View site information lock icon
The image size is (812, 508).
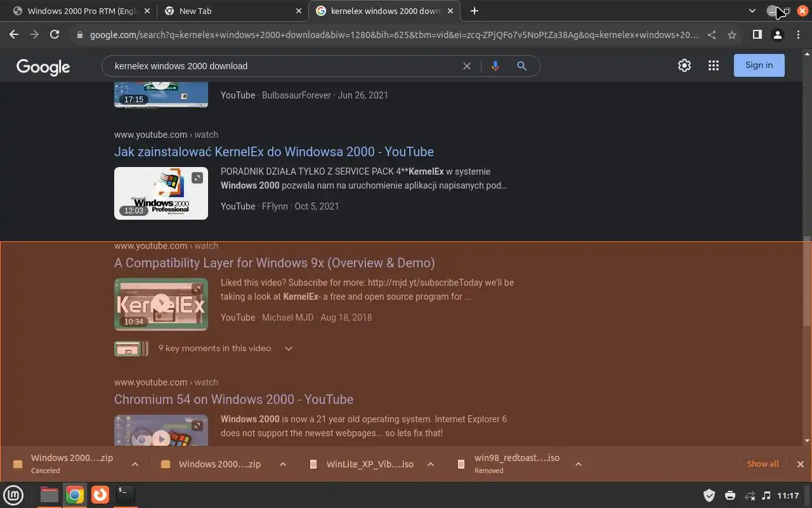coord(80,36)
